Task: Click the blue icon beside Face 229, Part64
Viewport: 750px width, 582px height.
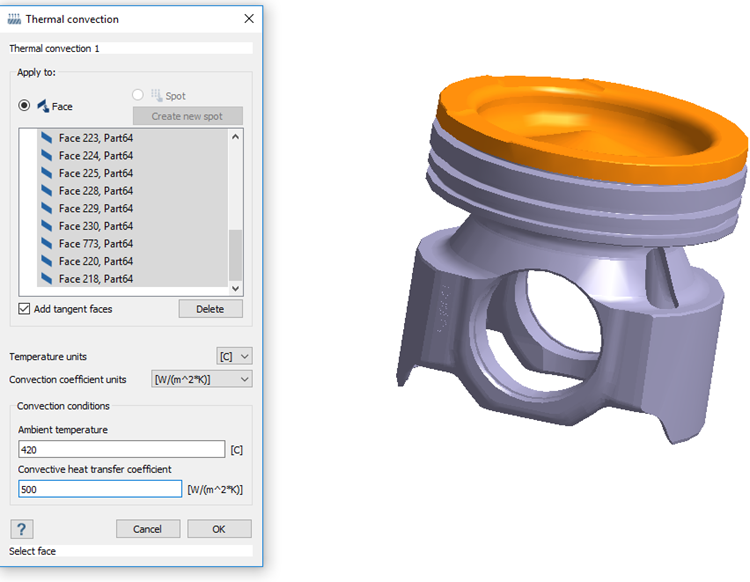Action: click(x=46, y=209)
